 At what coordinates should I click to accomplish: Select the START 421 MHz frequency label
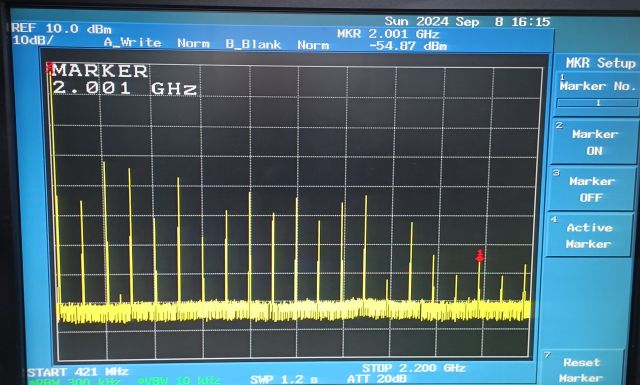coord(78,372)
